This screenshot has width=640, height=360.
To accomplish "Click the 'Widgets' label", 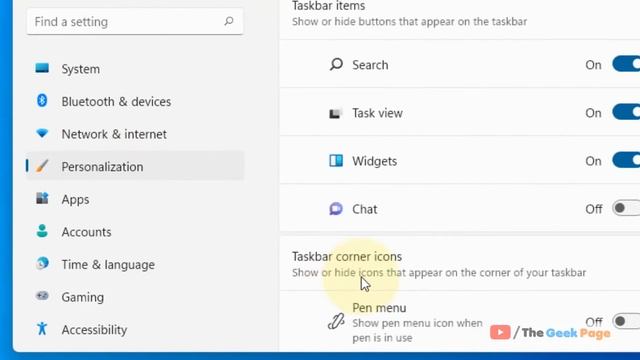I will (x=375, y=161).
